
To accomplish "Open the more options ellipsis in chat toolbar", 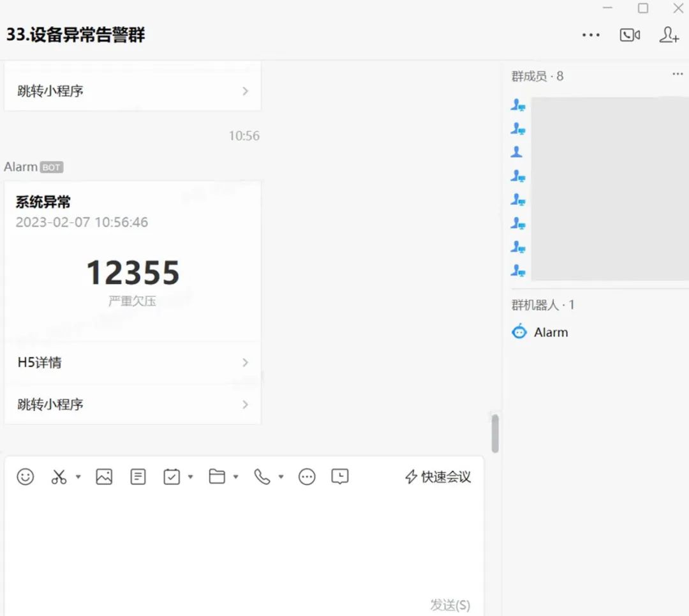I will pyautogui.click(x=307, y=477).
